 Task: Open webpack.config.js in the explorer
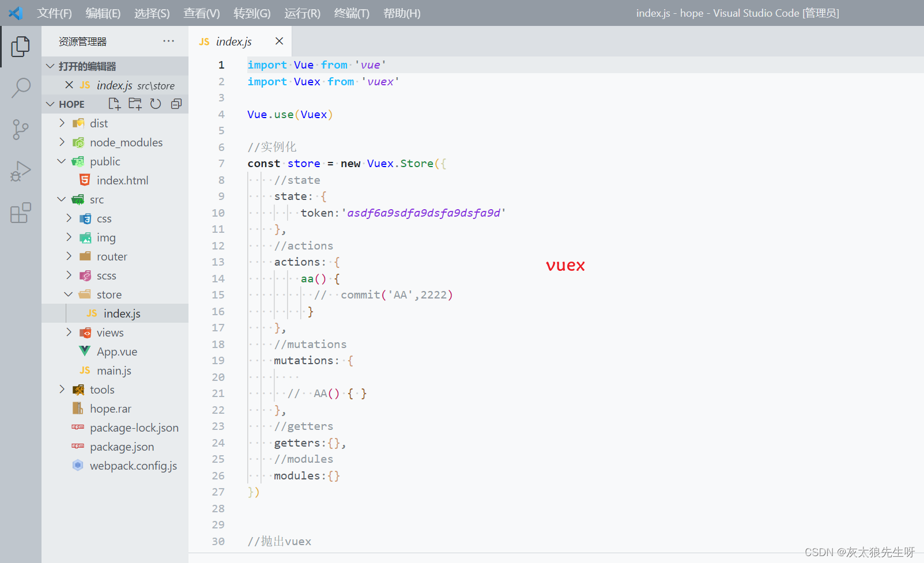[x=115, y=466]
